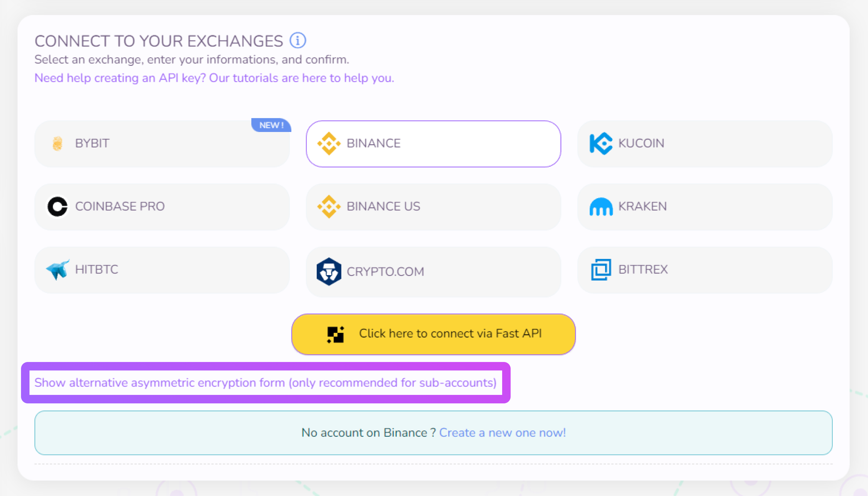Image resolution: width=868 pixels, height=496 pixels.
Task: Choose the KuCoin exchange card
Action: coord(705,144)
